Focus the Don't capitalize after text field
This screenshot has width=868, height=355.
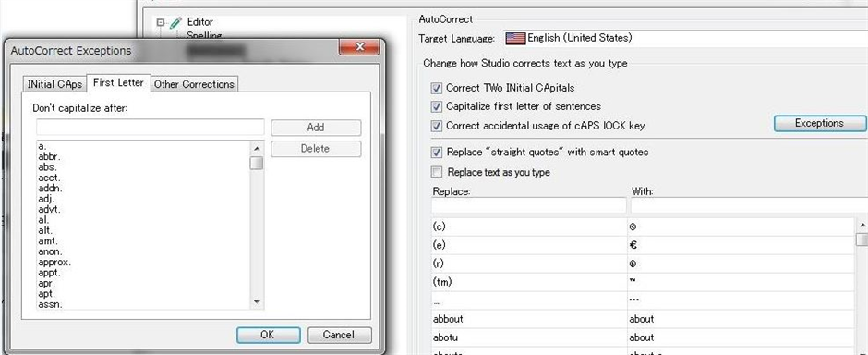150,128
